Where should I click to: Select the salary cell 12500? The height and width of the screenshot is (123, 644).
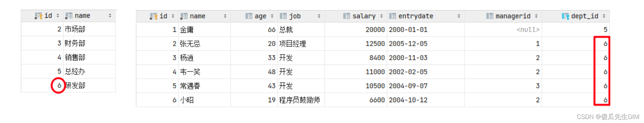pyautogui.click(x=356, y=44)
